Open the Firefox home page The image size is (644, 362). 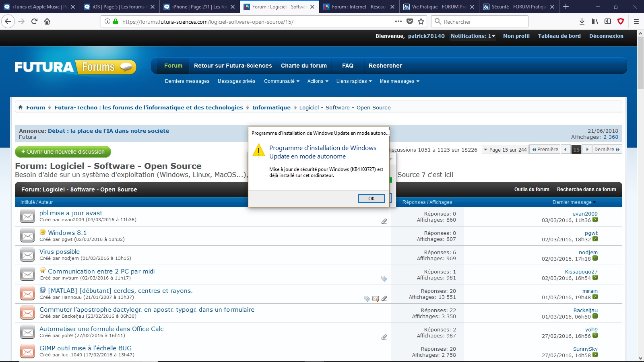[x=47, y=21]
